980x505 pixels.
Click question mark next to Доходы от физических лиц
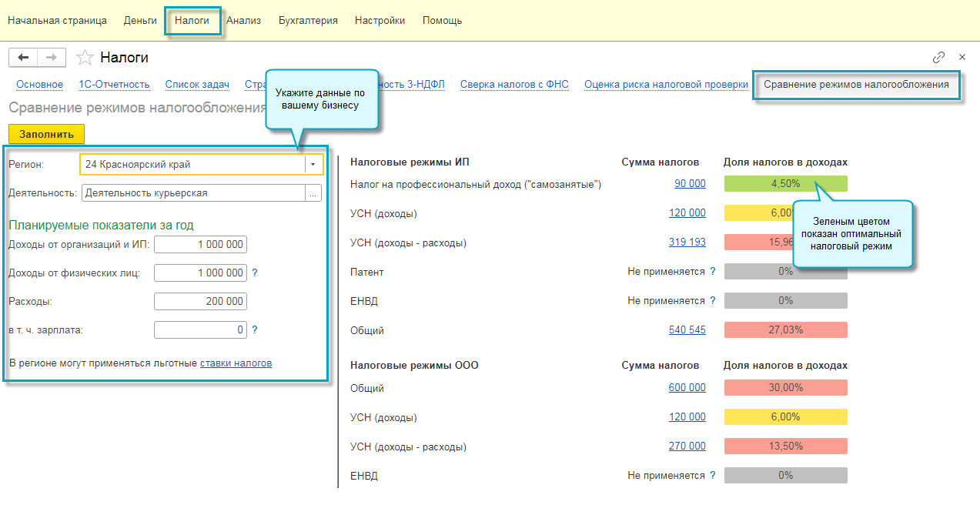pyautogui.click(x=255, y=273)
